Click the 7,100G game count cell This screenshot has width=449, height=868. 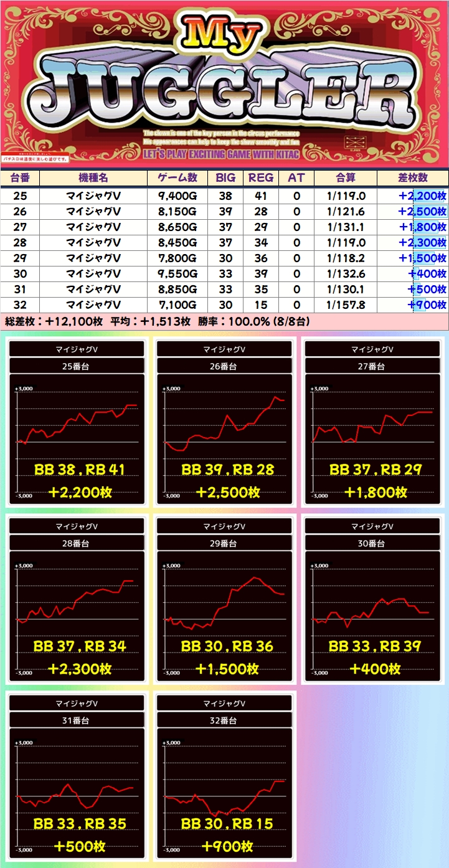coord(178,304)
